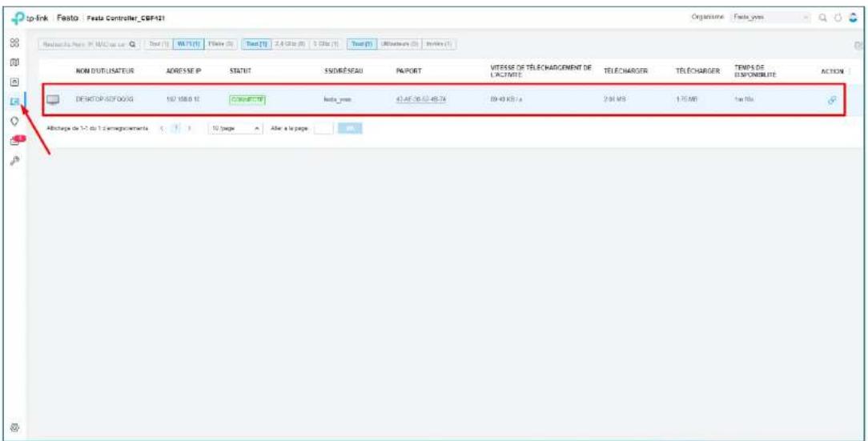The width and height of the screenshot is (868, 441).
Task: Click the computer icon of DESKTOP client
Action: (x=53, y=99)
